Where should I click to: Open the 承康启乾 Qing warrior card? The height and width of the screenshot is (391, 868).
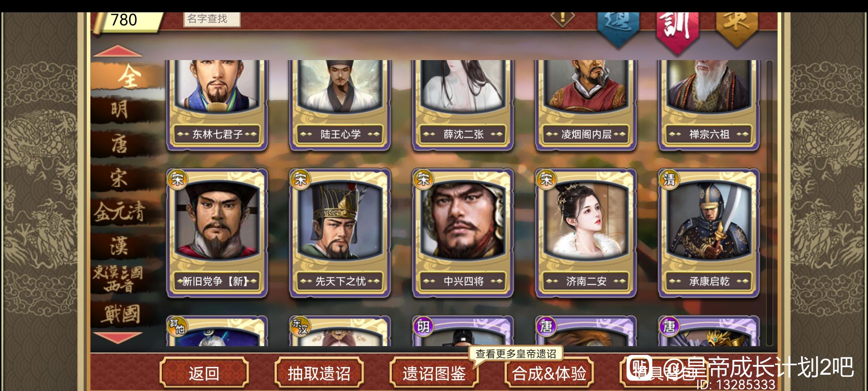point(709,233)
